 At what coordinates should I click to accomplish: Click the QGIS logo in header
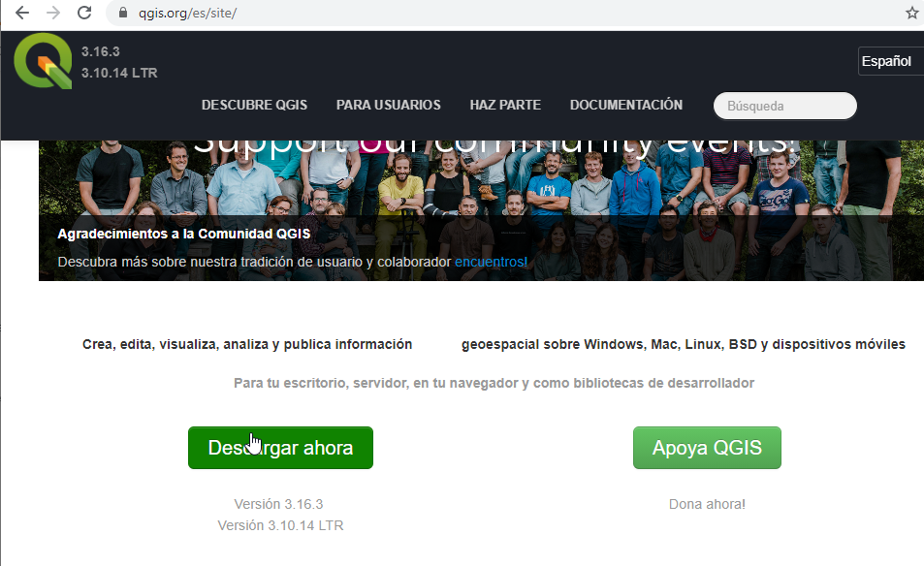click(x=43, y=61)
